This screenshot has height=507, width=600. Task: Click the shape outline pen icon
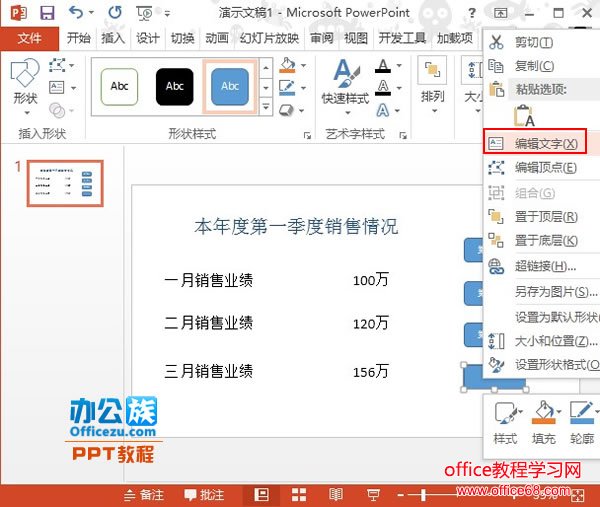click(x=287, y=88)
